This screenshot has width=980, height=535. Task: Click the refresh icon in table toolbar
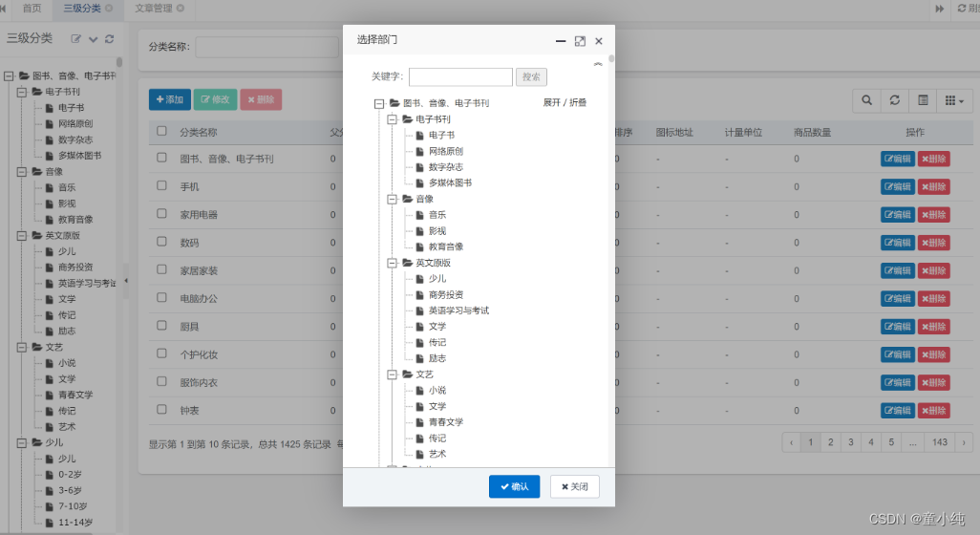pos(894,100)
